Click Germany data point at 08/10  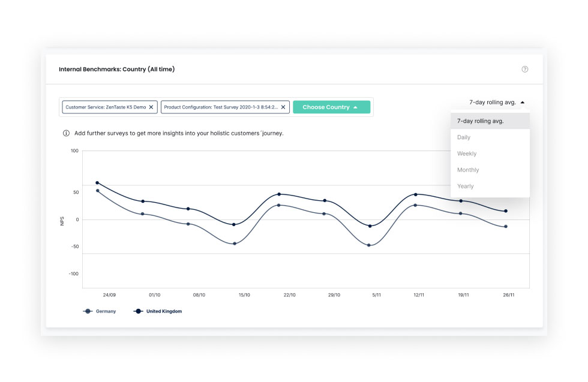pos(188,224)
